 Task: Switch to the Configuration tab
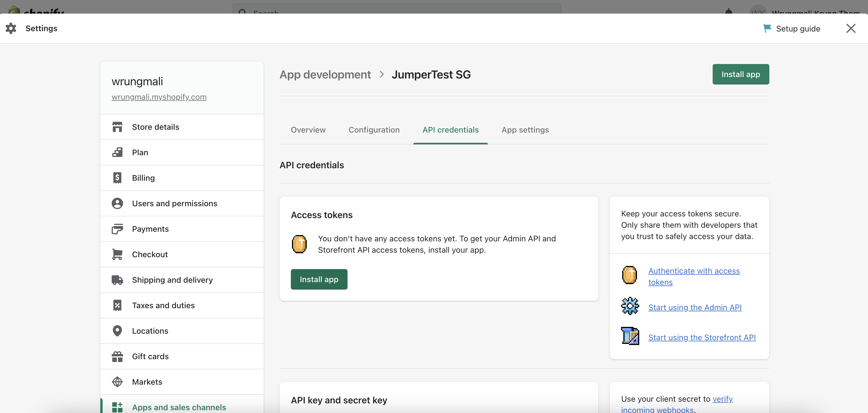click(374, 130)
